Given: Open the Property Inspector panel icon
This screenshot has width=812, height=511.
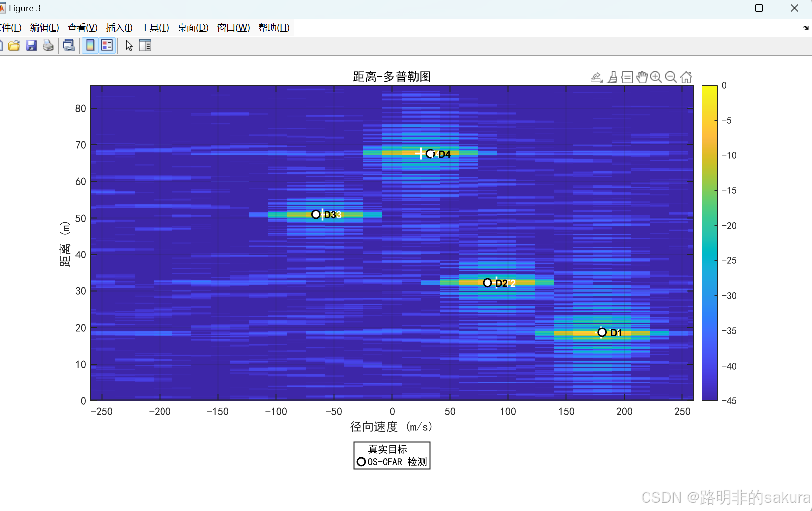Looking at the screenshot, I should pos(145,46).
